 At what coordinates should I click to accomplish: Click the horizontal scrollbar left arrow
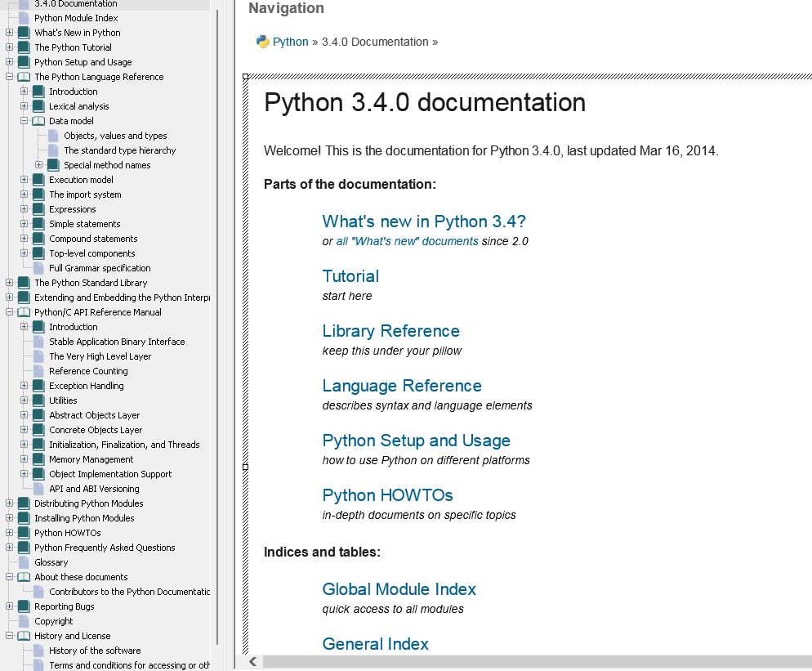coord(252,662)
